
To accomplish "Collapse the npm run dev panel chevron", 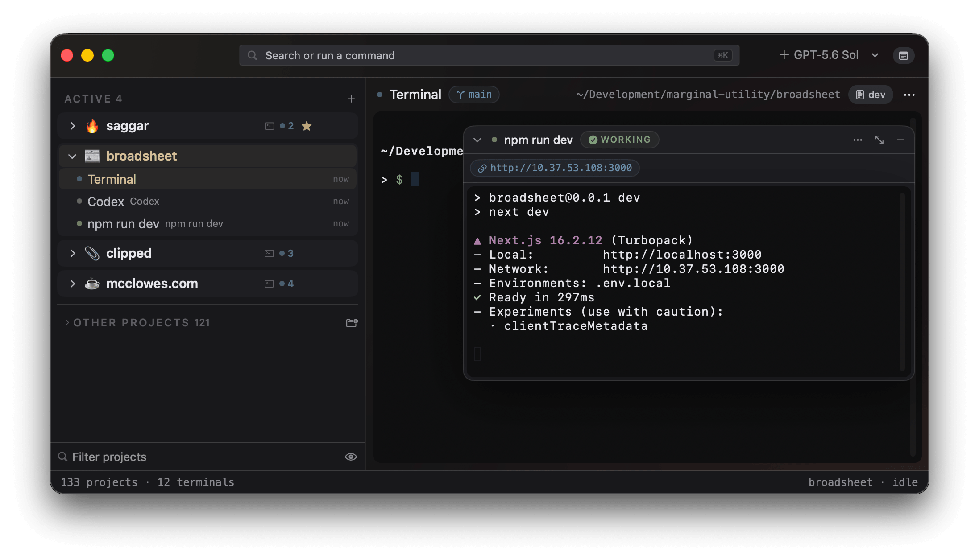I will click(x=477, y=140).
